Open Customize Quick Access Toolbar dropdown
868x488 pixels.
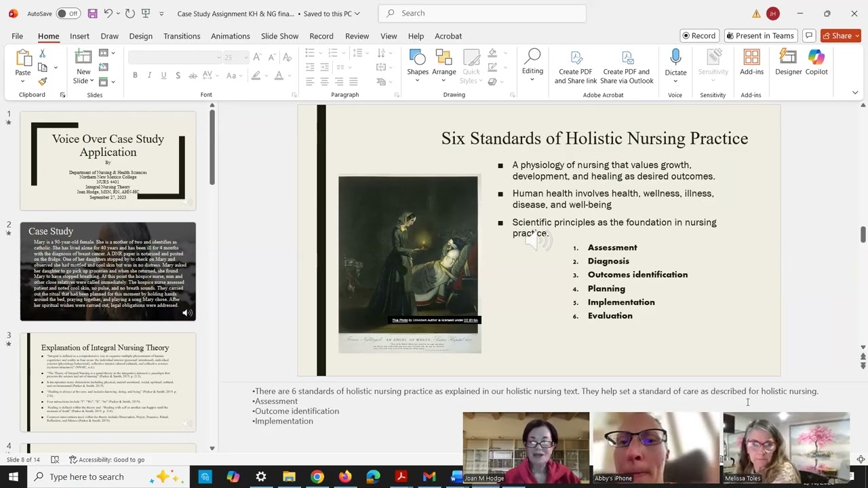tap(161, 14)
